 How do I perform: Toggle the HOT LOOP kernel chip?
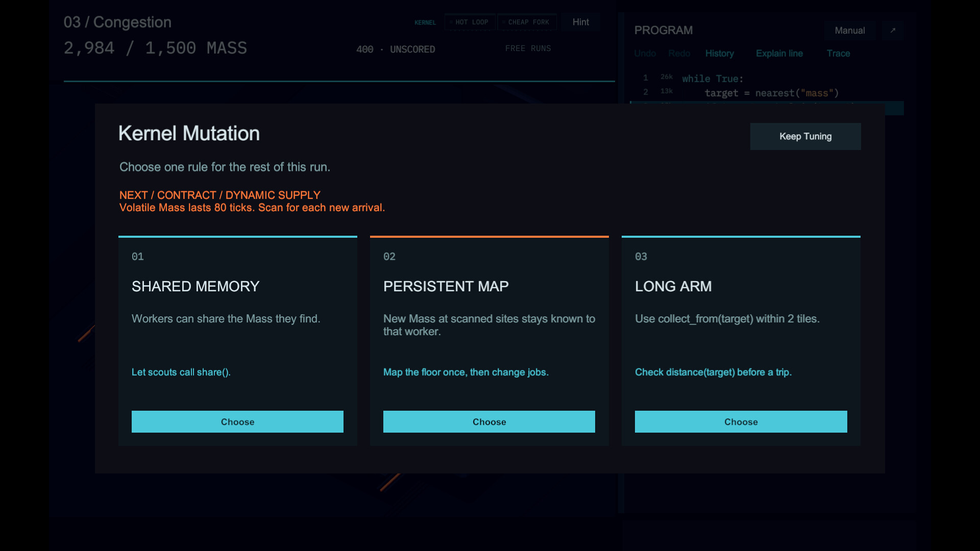coord(470,22)
